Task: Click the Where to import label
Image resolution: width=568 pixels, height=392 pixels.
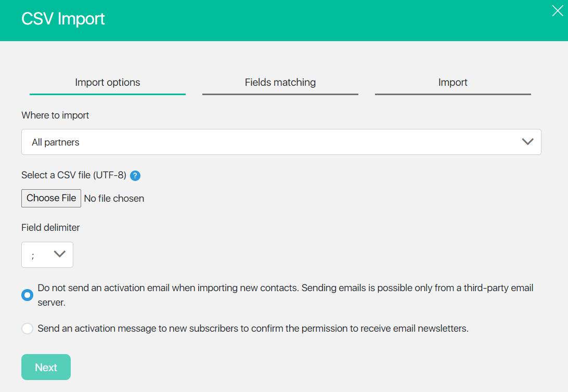Action: point(55,115)
